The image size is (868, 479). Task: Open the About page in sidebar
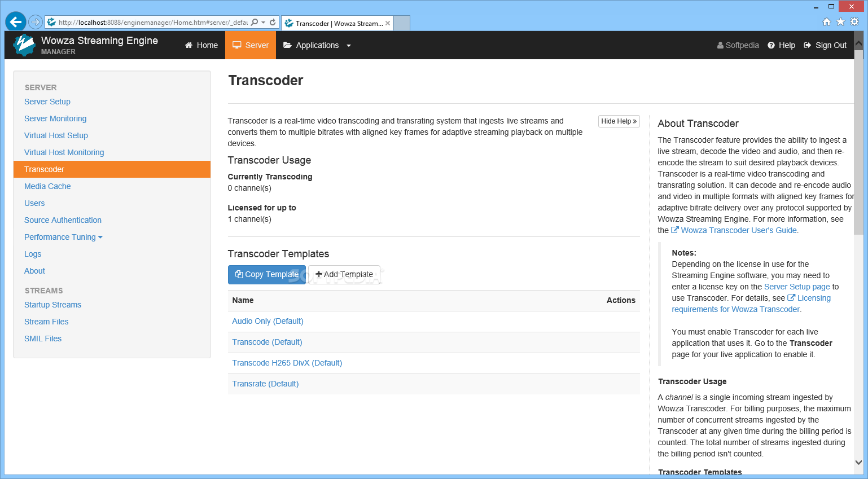point(34,271)
